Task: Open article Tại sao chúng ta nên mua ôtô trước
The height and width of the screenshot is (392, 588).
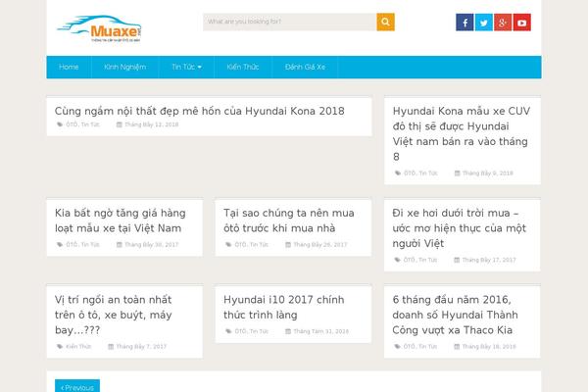Action: coord(289,220)
